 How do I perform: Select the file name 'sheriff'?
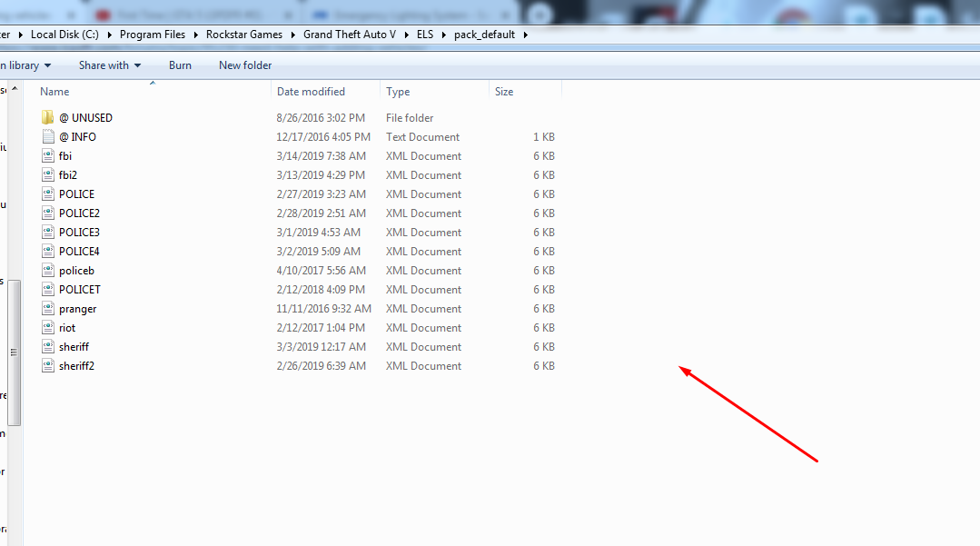74,346
